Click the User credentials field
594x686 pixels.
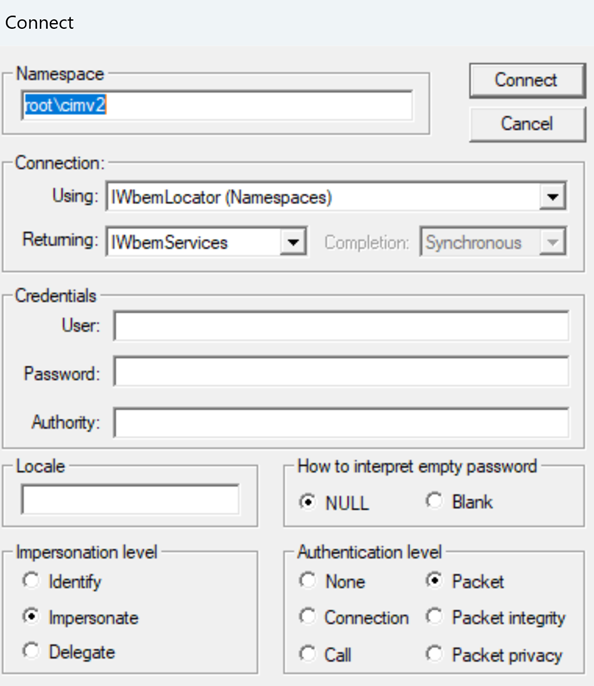pos(341,326)
